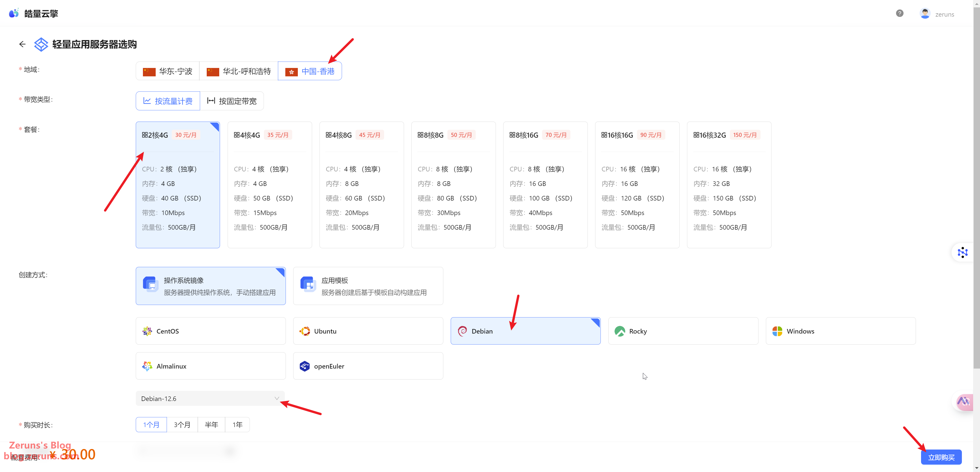Pick the Rocky Linux image
The image size is (980, 472).
[682, 331]
